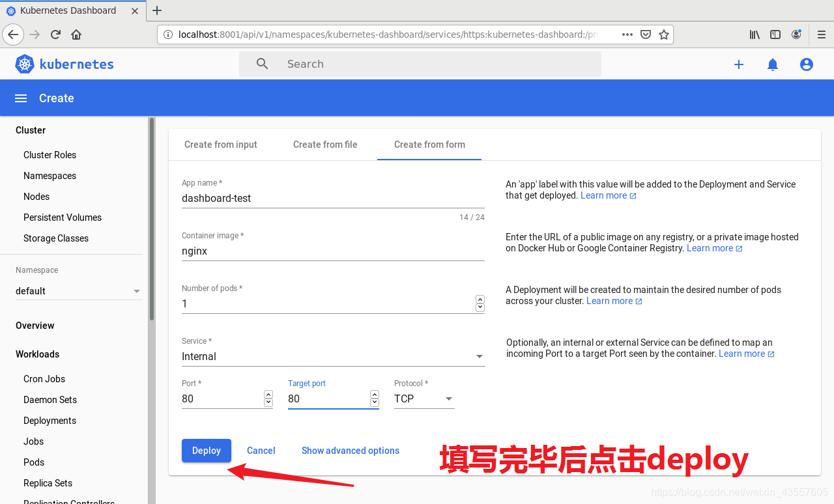Open the Protocol TCP dropdown
Image resolution: width=834 pixels, height=504 pixels.
[x=424, y=399]
